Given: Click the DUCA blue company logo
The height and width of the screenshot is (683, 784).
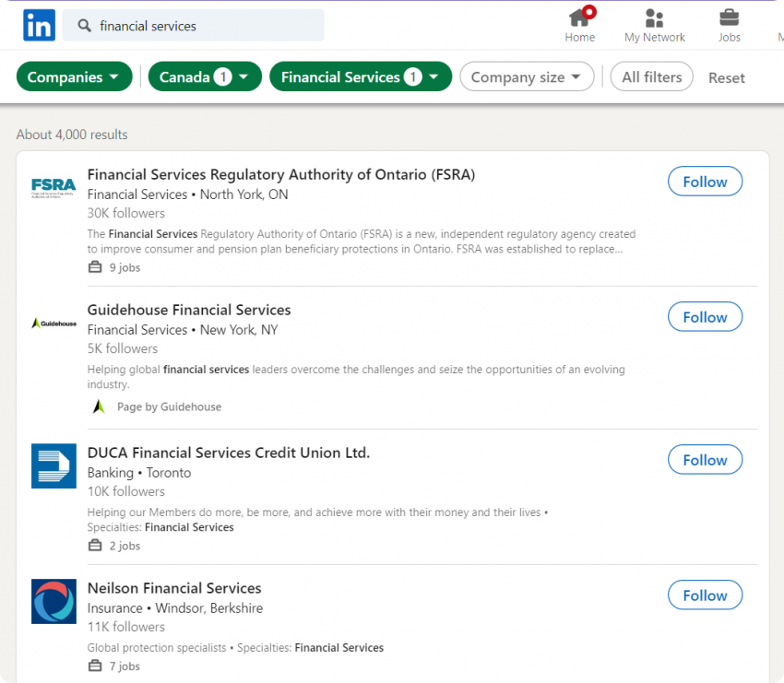Looking at the screenshot, I should click(53, 465).
